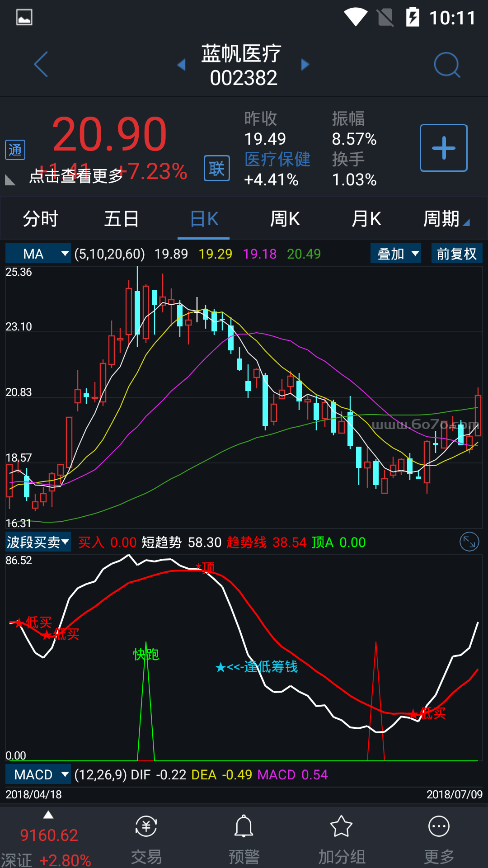Tap the 联 linked-stocks badge
The image size is (488, 868).
217,168
